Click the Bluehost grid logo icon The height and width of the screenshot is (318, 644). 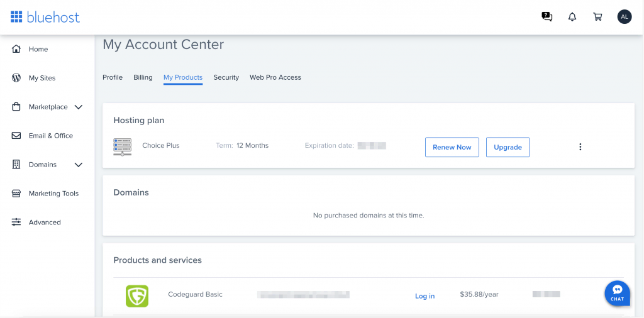click(x=16, y=17)
